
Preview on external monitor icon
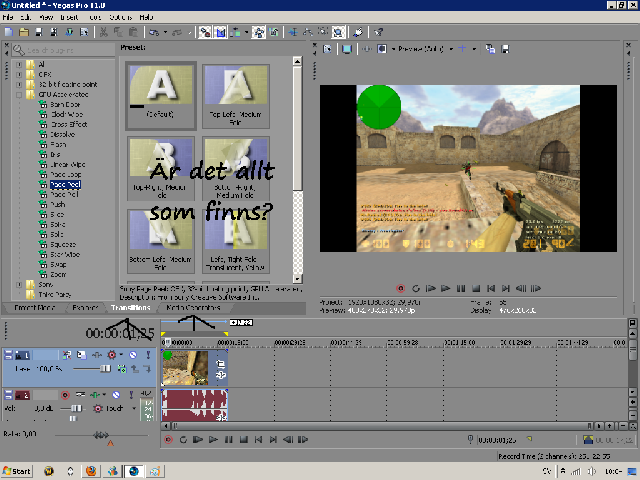(x=347, y=49)
